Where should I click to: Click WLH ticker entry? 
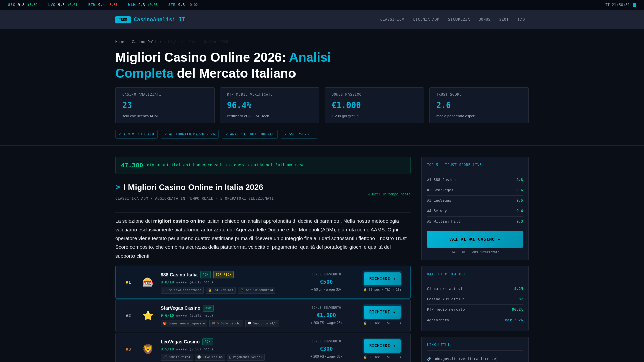click(143, 5)
